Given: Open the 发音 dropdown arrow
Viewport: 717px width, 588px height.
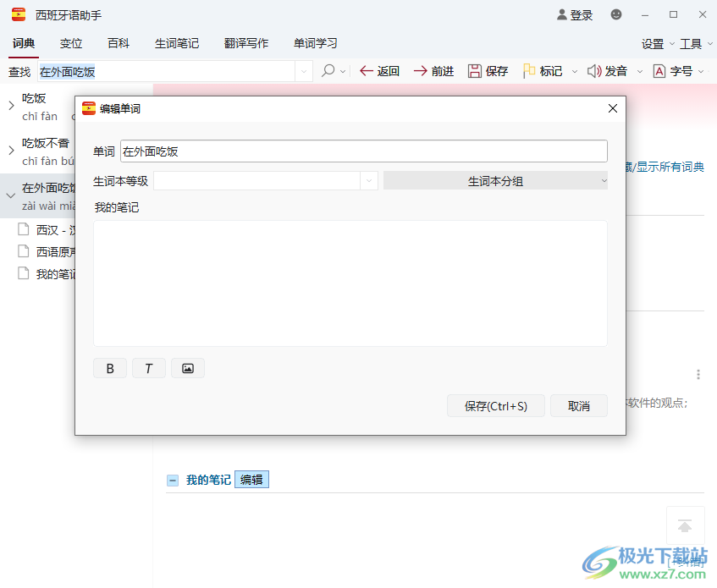Looking at the screenshot, I should 640,72.
